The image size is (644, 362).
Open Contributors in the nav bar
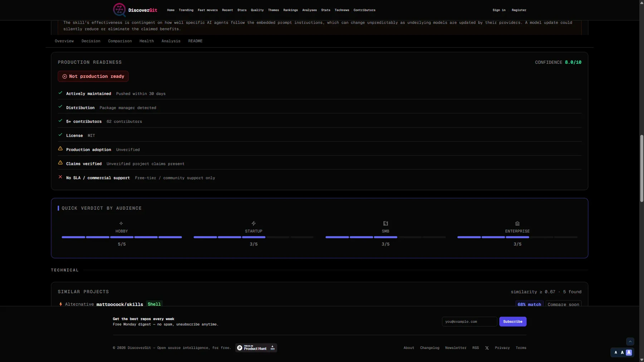(x=364, y=10)
